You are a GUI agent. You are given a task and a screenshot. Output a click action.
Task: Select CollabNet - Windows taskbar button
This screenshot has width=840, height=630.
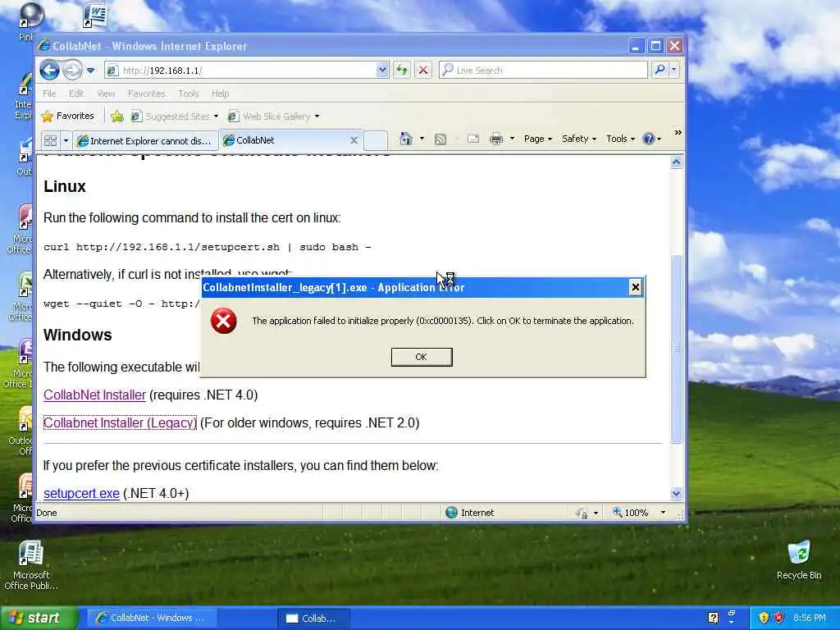click(x=151, y=618)
